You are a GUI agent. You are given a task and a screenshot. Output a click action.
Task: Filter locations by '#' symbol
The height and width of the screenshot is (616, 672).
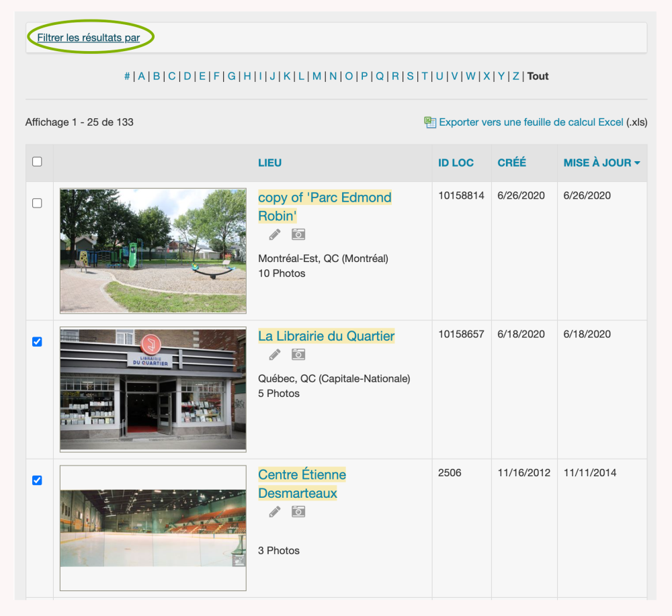pos(127,77)
